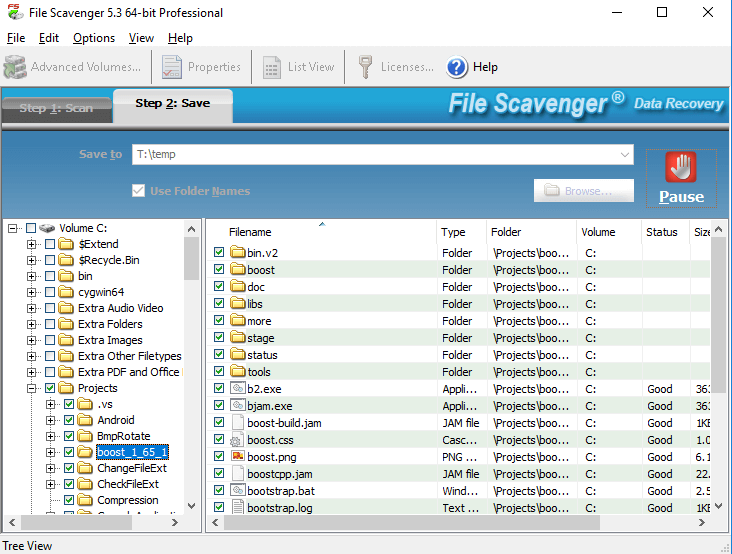Open Properties from the toolbar
This screenshot has height=554, width=732.
201,67
